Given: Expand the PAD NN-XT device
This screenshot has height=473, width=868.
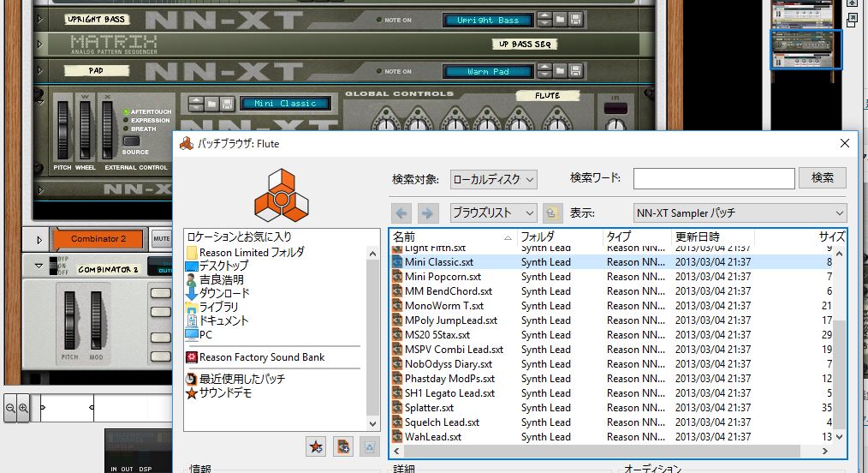Looking at the screenshot, I should [x=39, y=70].
